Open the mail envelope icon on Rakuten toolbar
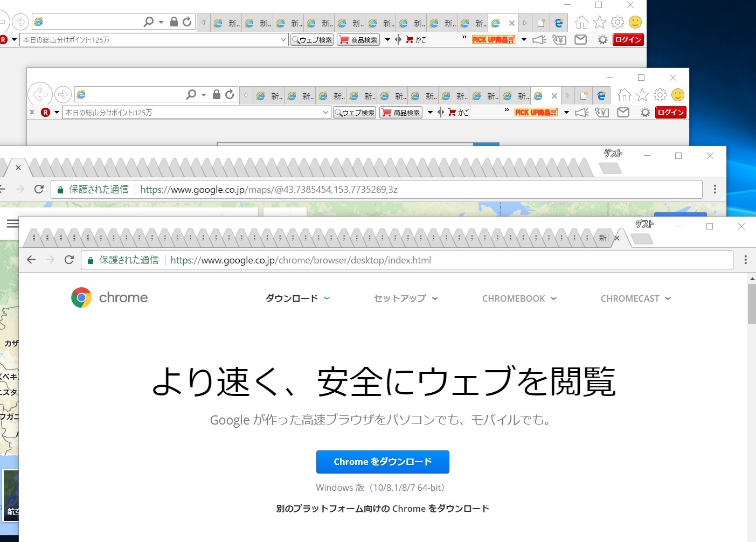 coord(580,39)
